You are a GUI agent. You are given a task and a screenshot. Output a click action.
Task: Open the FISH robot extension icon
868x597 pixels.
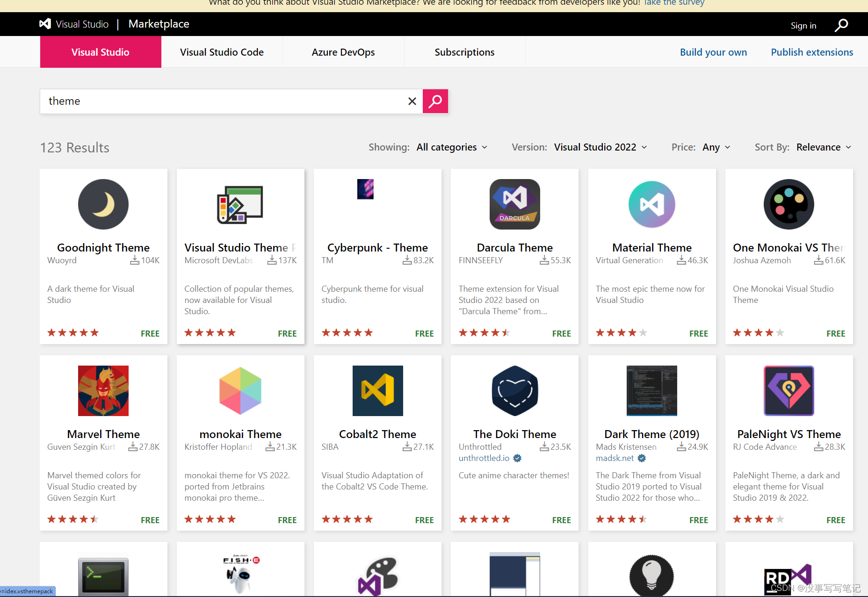(x=240, y=575)
